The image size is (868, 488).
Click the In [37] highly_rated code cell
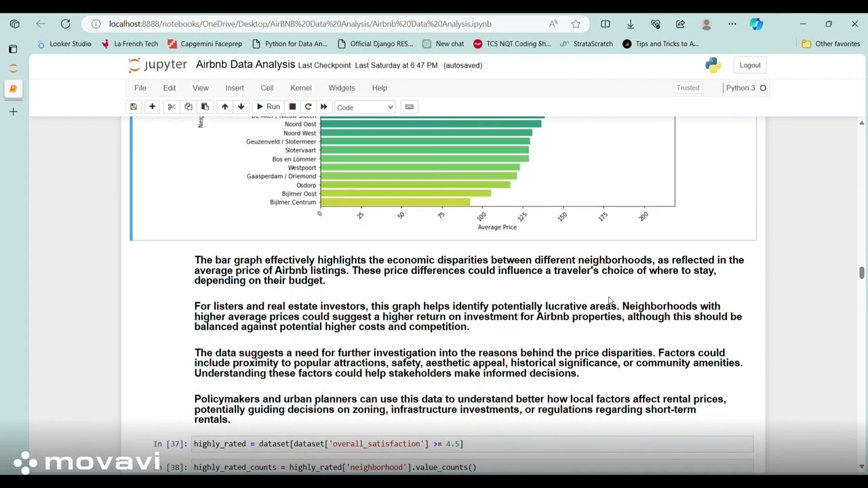(472, 444)
